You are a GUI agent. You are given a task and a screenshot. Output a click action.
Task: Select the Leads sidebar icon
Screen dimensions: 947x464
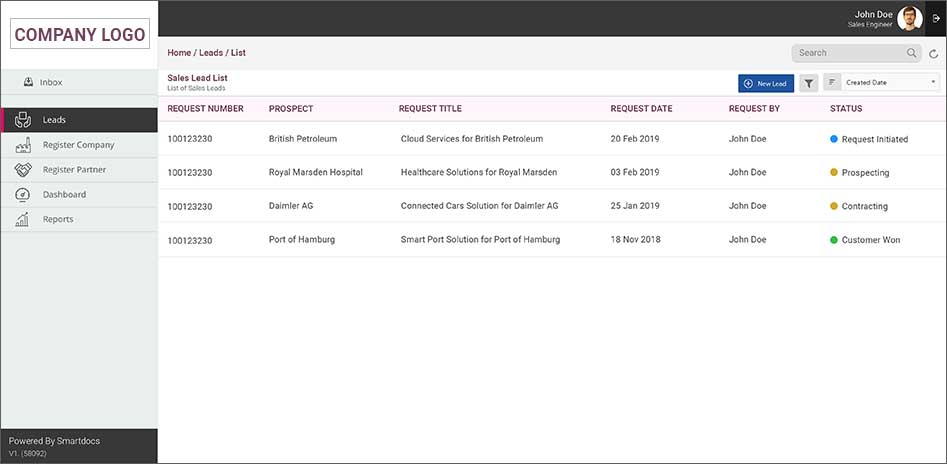click(x=23, y=120)
